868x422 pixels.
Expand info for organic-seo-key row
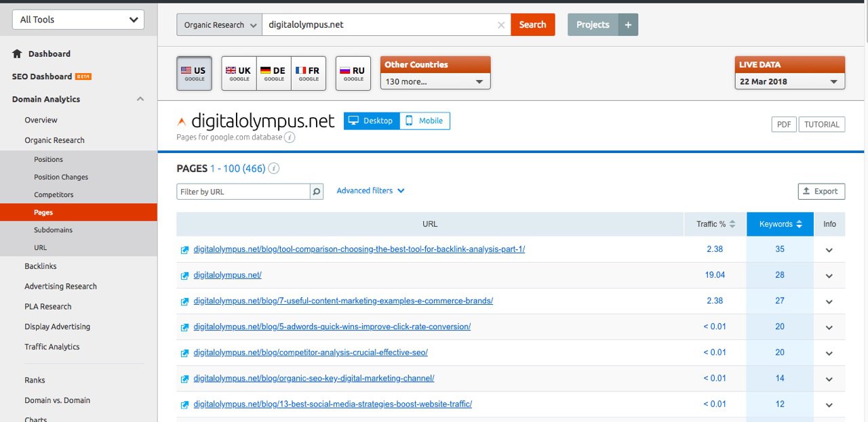coord(829,379)
